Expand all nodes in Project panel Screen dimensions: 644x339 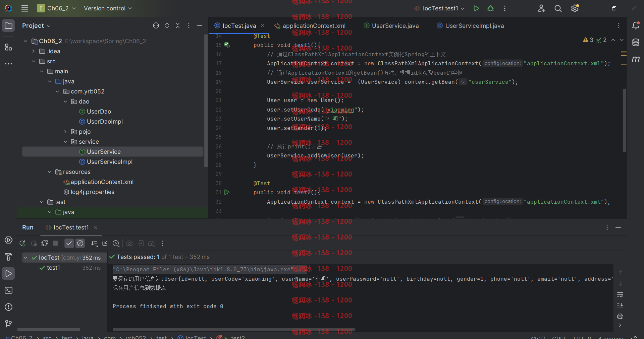167,25
